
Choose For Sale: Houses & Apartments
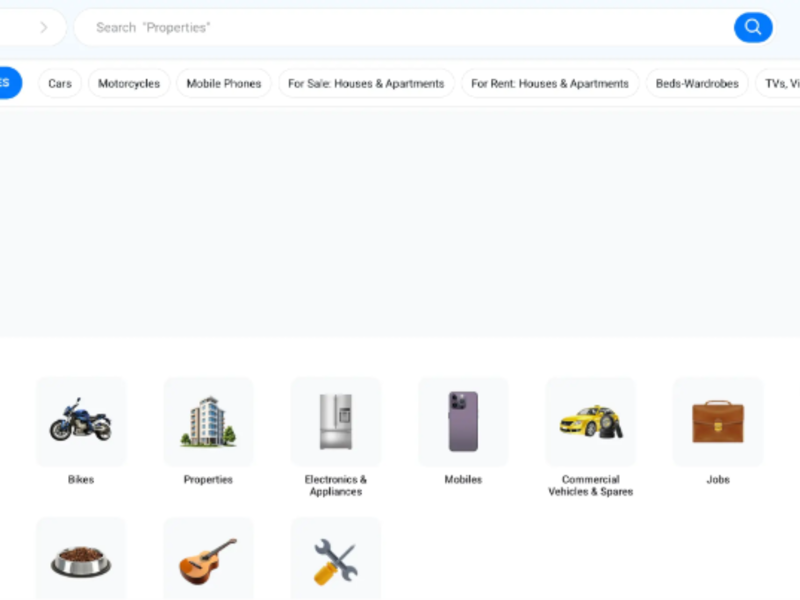tap(366, 83)
